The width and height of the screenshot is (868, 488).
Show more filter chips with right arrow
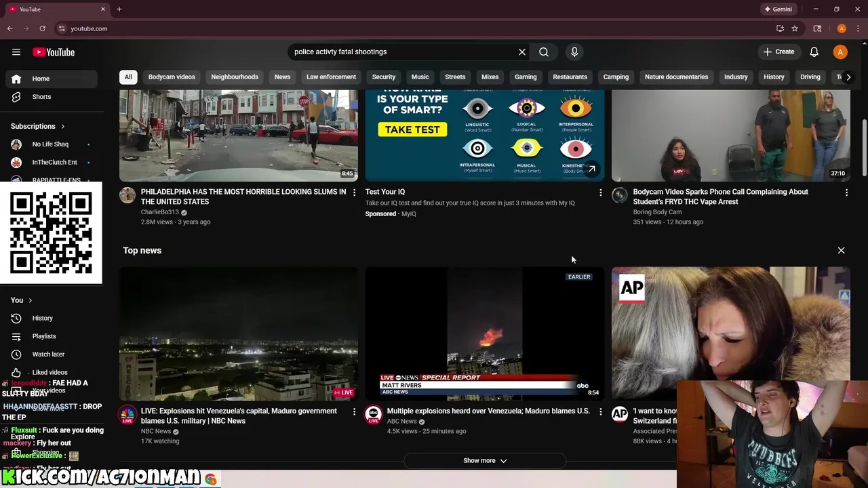point(848,77)
